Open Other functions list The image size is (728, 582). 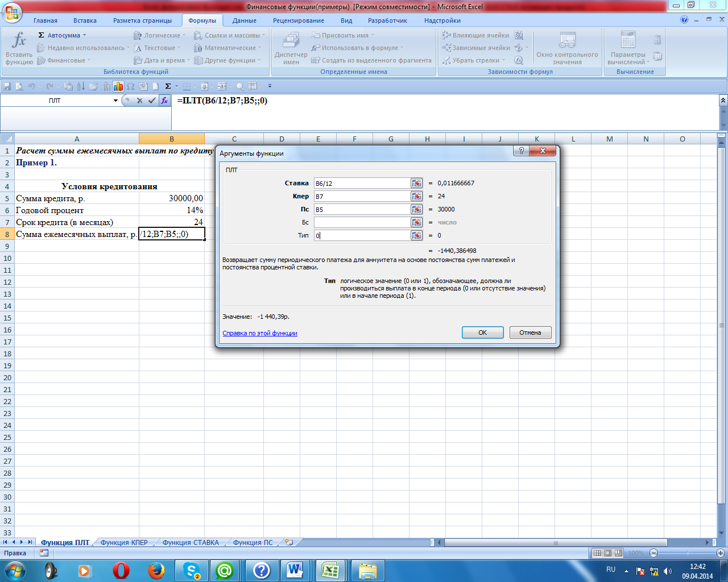pos(227,60)
